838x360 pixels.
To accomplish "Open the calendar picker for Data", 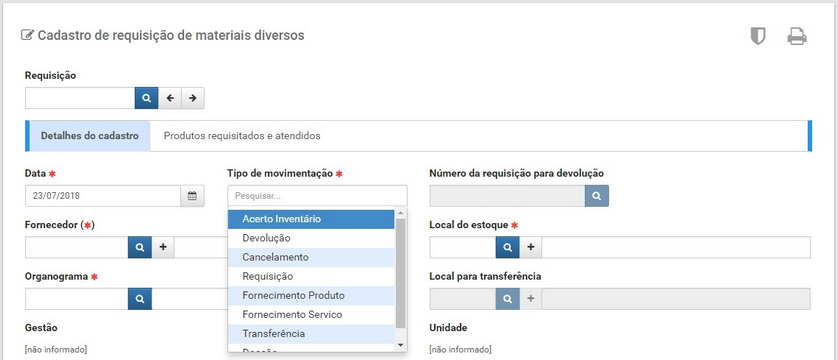I will pyautogui.click(x=192, y=196).
